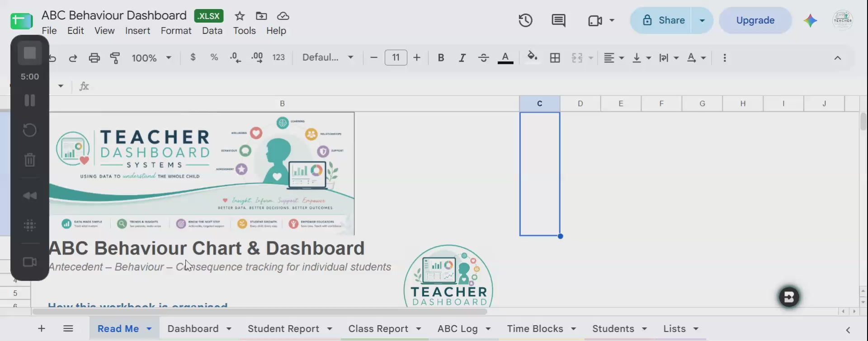Toggle bold formatting
Viewport: 868px width, 341px height.
(441, 58)
